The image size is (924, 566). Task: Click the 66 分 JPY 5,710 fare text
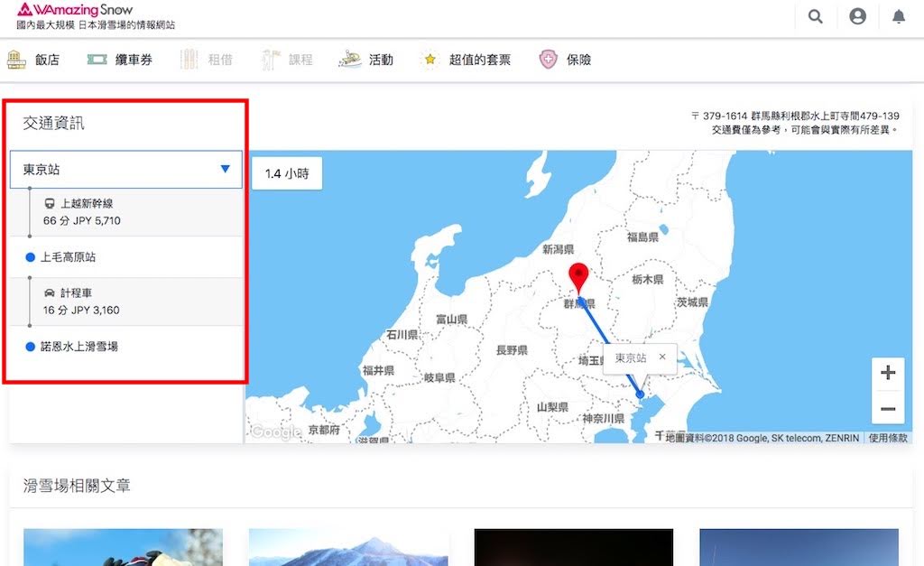pyautogui.click(x=82, y=220)
